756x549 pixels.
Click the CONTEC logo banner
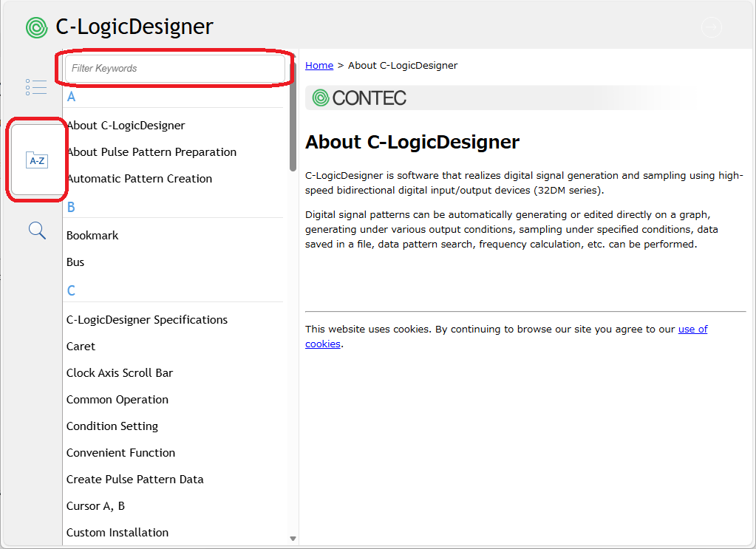pyautogui.click(x=360, y=98)
